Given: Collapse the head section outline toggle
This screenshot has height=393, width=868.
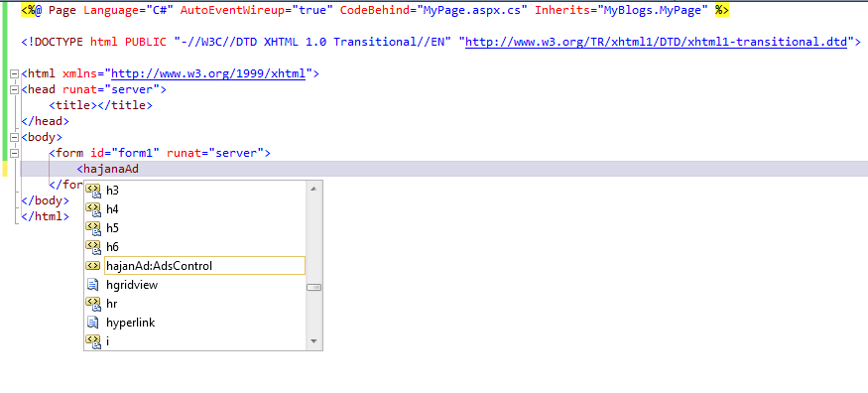Looking at the screenshot, I should pyautogui.click(x=15, y=89).
